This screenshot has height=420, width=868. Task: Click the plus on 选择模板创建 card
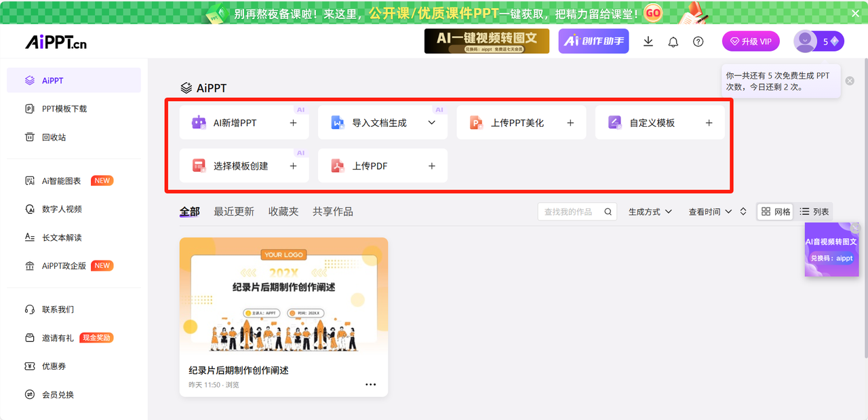[293, 166]
